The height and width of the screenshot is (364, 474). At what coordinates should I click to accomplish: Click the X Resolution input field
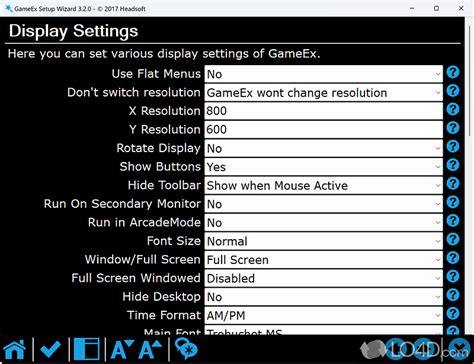click(323, 111)
